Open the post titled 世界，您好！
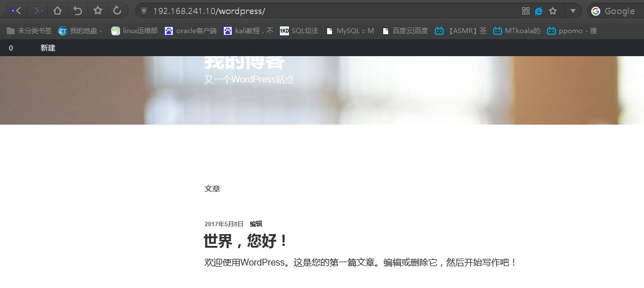The width and height of the screenshot is (644, 288). 246,241
